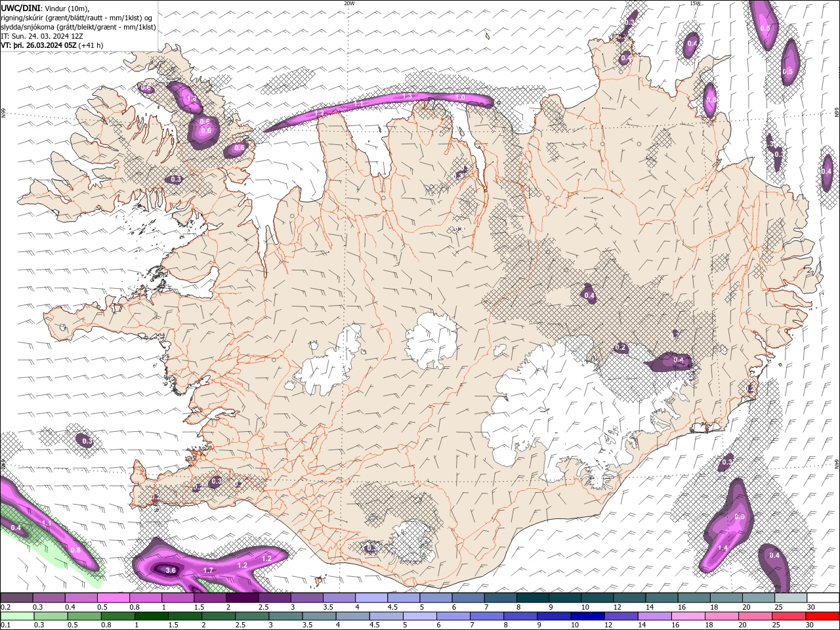The width and height of the screenshot is (840, 630).
Task: Click the 1.7 precipitation value on the map
Action: (208, 570)
